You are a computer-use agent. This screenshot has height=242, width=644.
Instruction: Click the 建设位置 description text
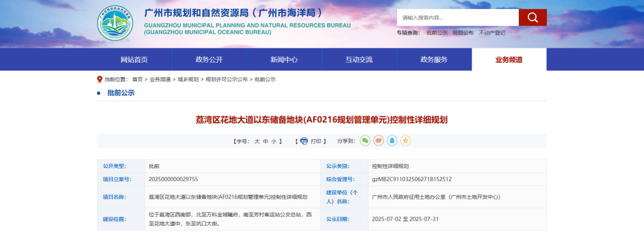pos(230,219)
